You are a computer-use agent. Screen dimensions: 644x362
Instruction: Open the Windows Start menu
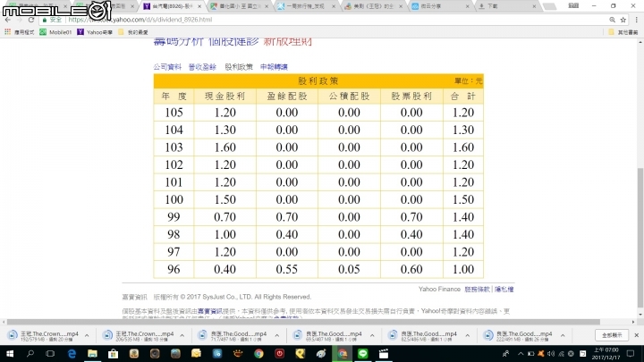pos(9,354)
